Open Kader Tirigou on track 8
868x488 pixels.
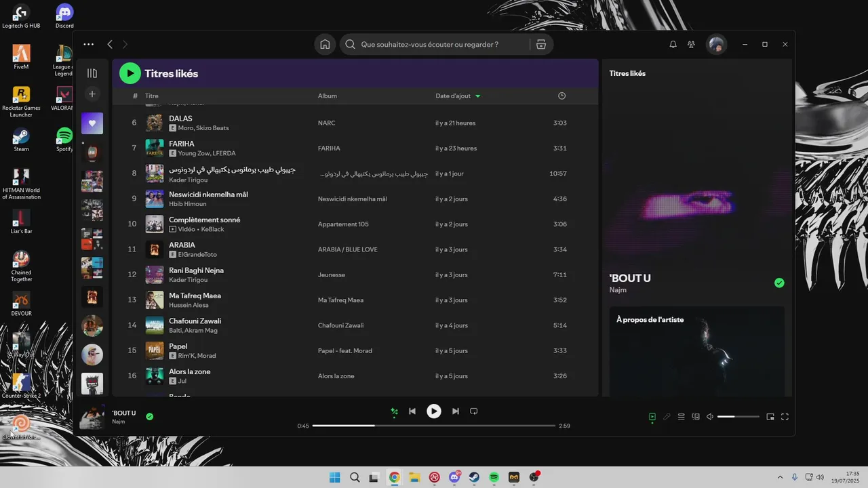coord(189,179)
